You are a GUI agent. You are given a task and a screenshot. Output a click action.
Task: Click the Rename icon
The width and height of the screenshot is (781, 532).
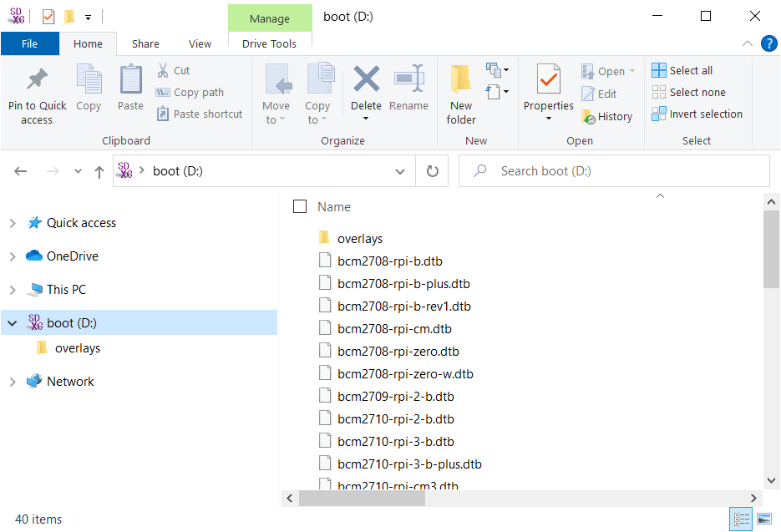pyautogui.click(x=409, y=79)
